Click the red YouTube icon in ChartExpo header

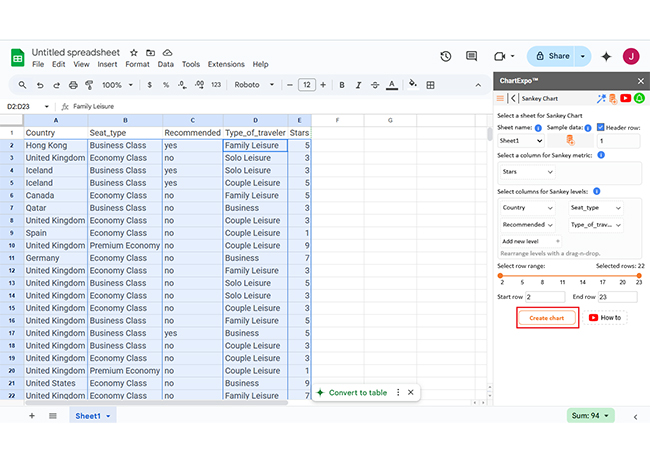625,99
